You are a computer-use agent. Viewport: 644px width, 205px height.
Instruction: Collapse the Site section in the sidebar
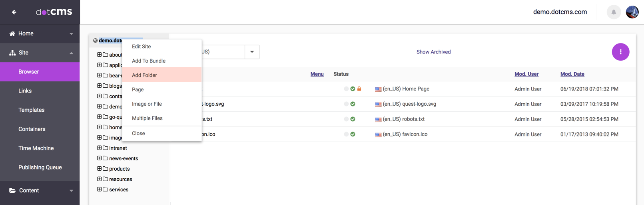pos(71,53)
